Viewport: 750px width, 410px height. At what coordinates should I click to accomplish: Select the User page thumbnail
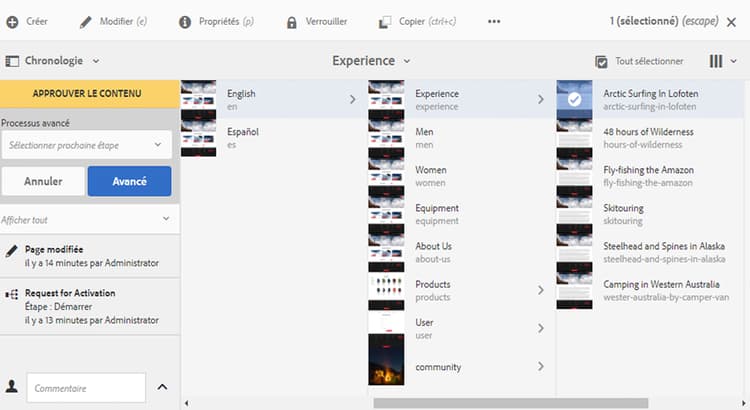coord(386,322)
